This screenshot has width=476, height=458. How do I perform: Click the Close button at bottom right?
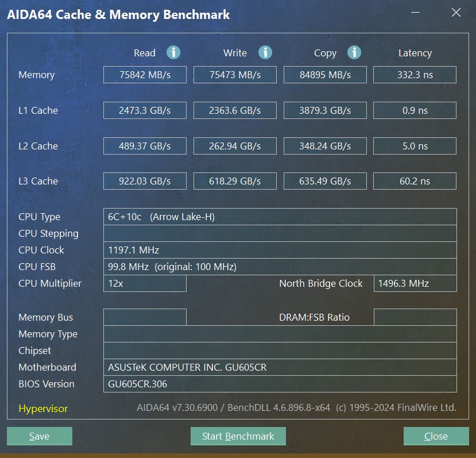[436, 436]
